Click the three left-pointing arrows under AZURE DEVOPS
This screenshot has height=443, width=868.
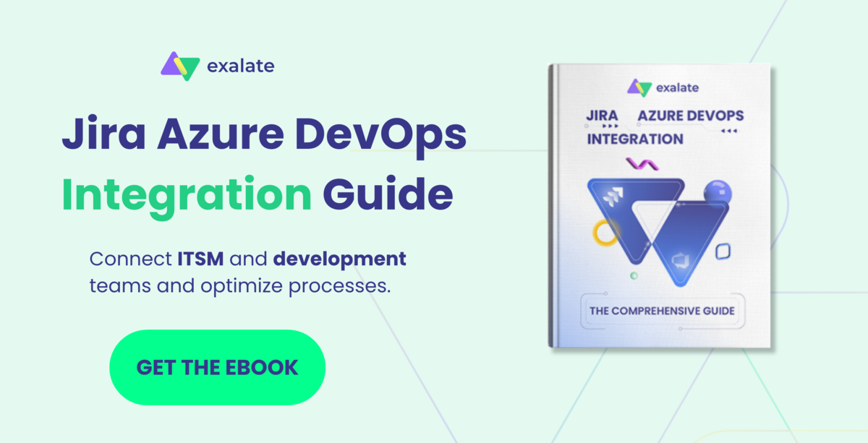728,131
